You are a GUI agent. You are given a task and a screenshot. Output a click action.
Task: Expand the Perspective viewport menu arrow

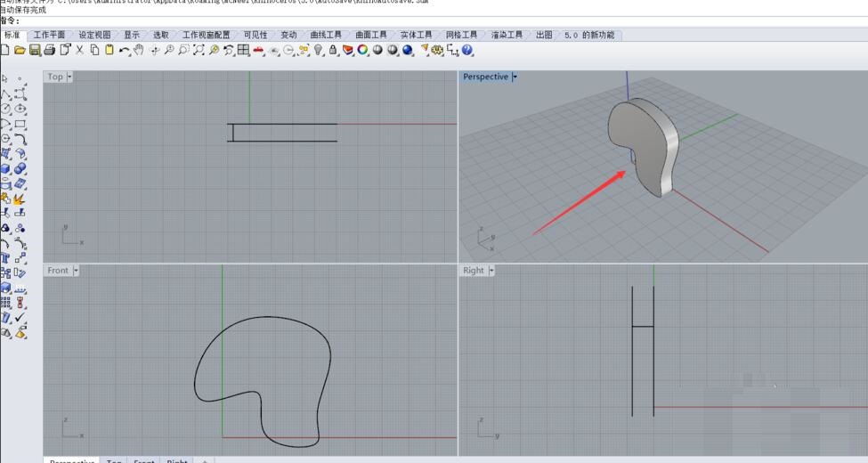pos(515,77)
